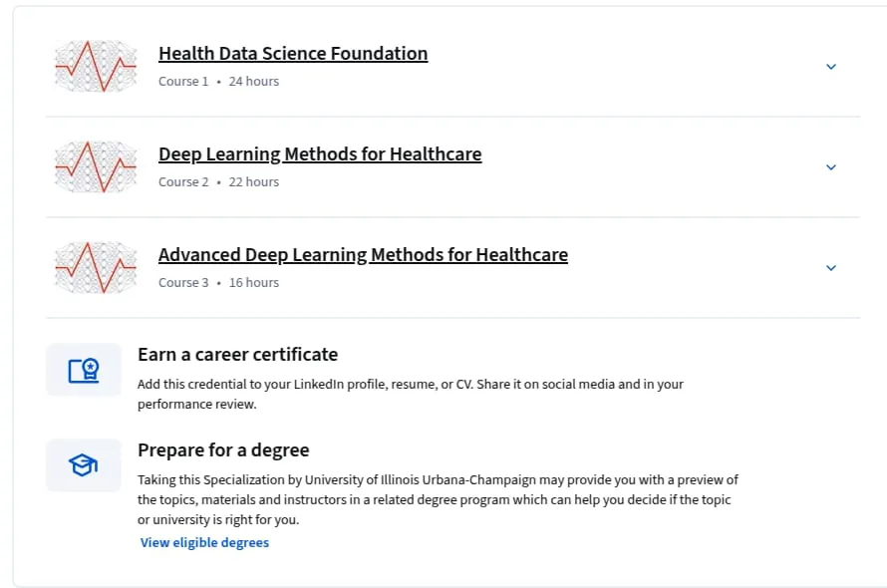Click the graduation cap degree icon
The image size is (887, 588).
coord(84,465)
